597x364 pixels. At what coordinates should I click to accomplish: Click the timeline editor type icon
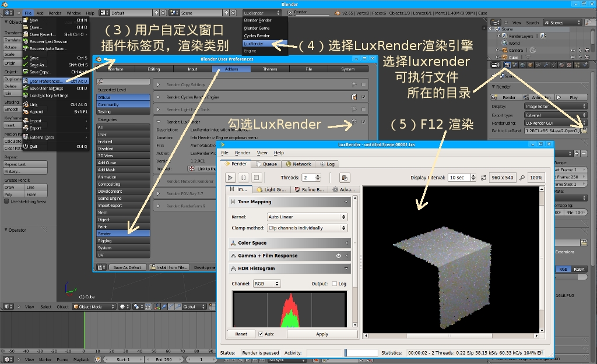tap(8, 359)
